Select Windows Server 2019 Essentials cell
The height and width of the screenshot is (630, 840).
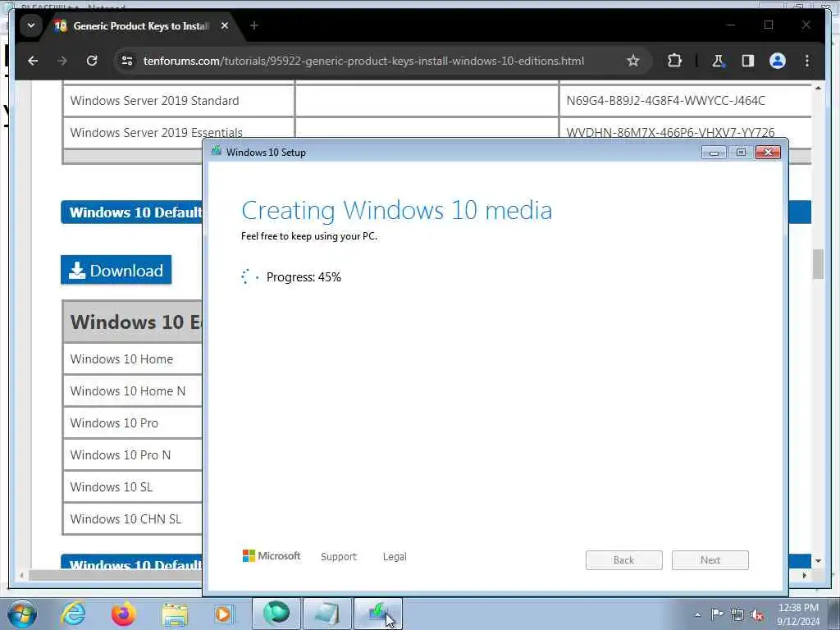tap(179, 132)
